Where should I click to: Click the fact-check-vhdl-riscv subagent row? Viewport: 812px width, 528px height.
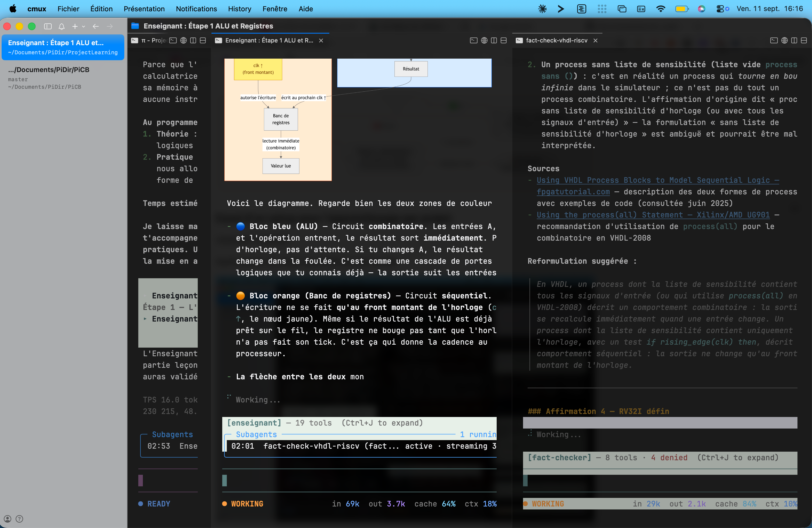point(361,446)
